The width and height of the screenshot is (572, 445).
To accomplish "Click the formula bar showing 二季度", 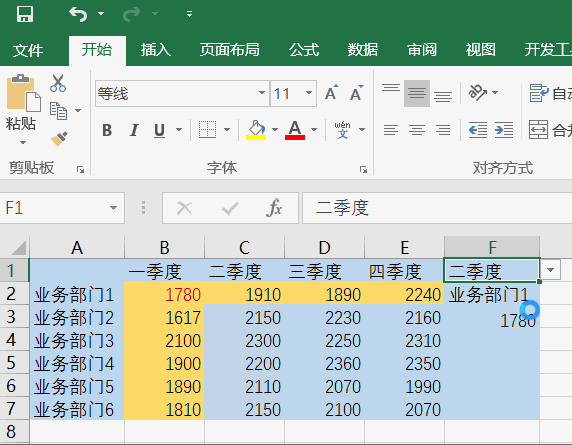I will 437,208.
